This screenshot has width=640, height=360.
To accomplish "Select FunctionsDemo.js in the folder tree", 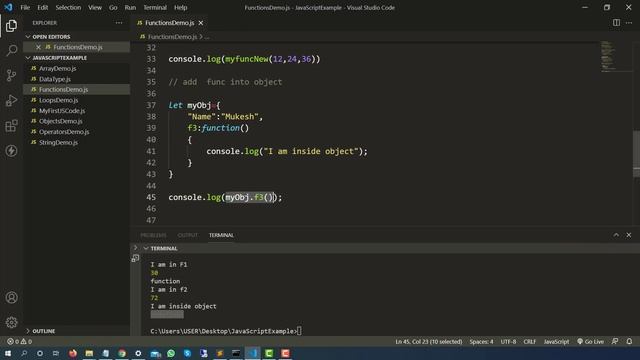I will [63, 89].
